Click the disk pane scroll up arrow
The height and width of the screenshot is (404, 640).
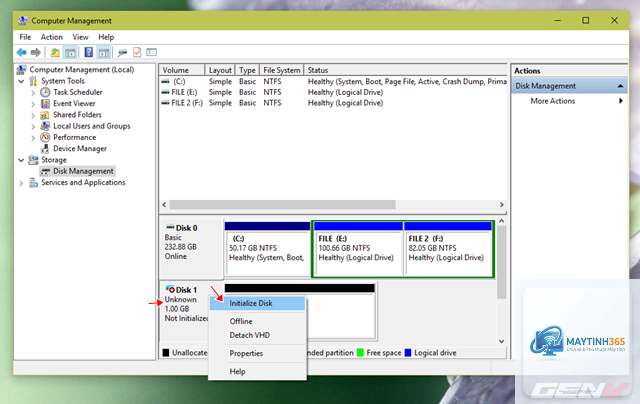(502, 221)
